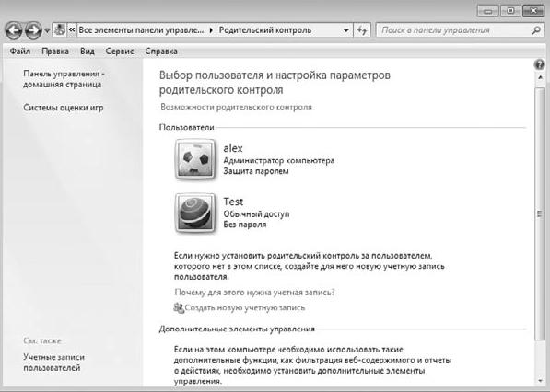
Task: Click the Back navigation arrow button
Action: pyautogui.click(x=14, y=30)
